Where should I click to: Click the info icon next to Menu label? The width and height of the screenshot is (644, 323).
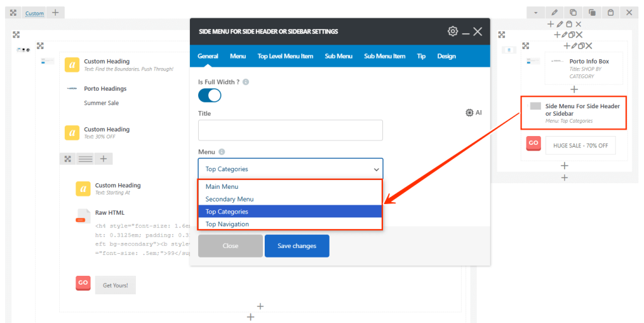223,152
